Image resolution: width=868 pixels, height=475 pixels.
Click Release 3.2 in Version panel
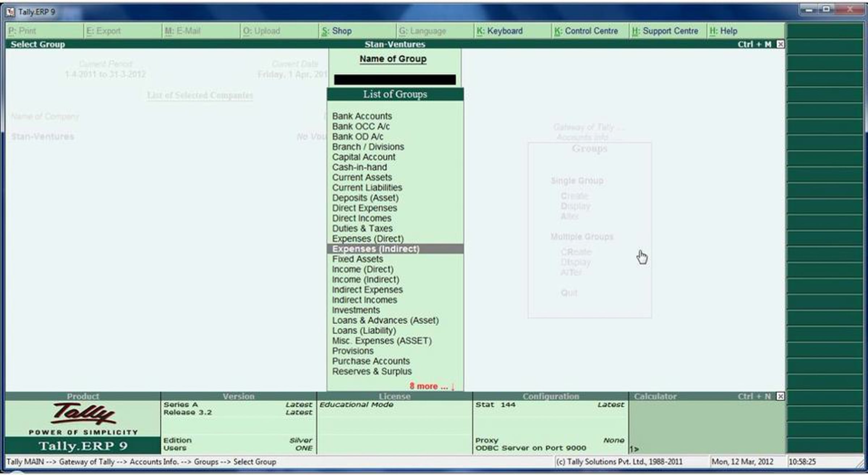click(x=187, y=412)
